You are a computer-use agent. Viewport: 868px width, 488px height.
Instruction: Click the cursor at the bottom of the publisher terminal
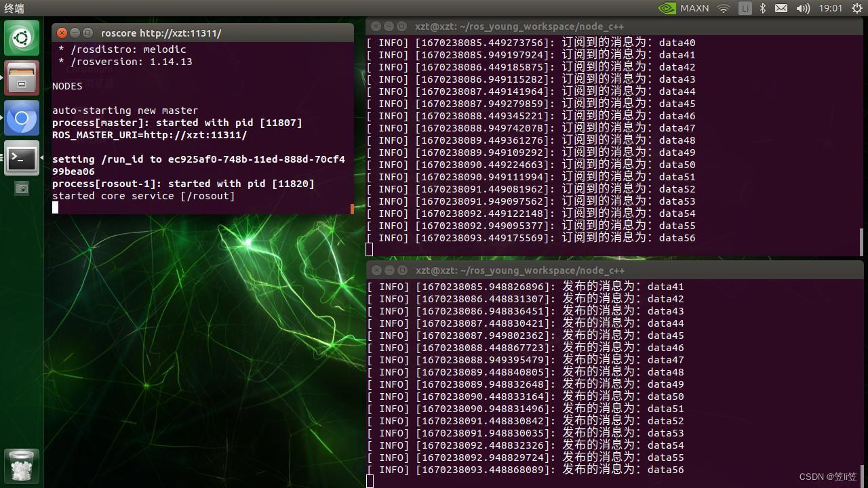370,481
